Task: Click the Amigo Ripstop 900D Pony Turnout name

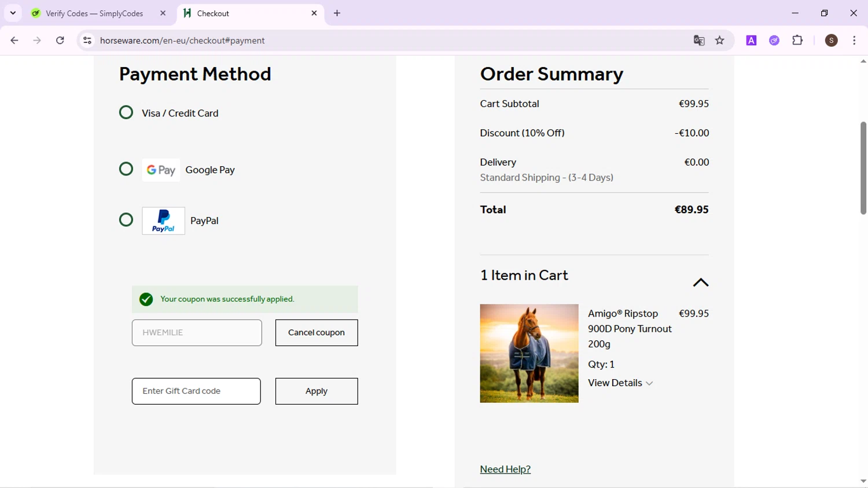Action: click(630, 329)
